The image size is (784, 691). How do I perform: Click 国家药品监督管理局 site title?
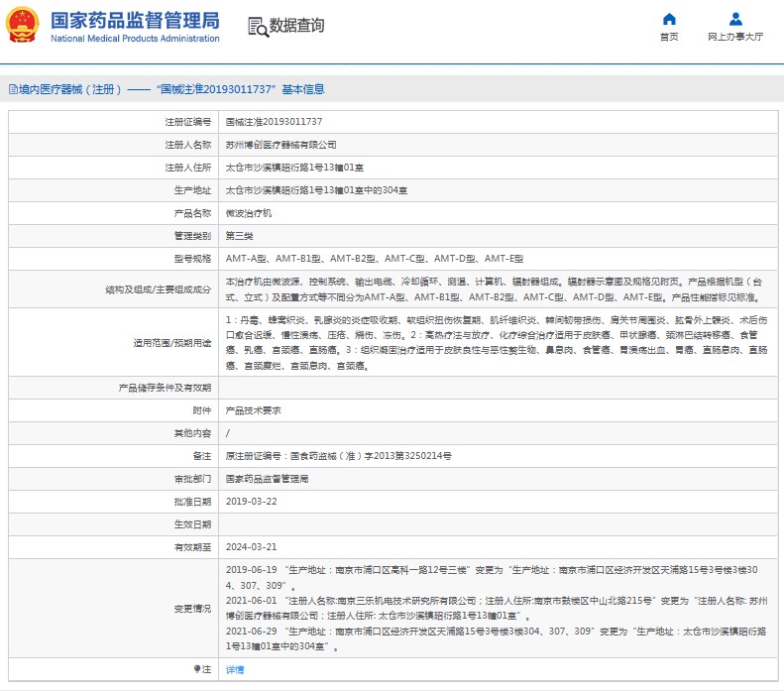tap(135, 21)
